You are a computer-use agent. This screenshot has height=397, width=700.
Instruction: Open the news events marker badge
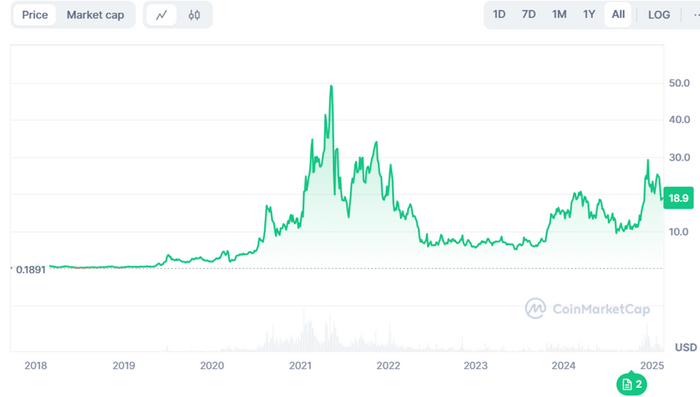click(x=632, y=384)
